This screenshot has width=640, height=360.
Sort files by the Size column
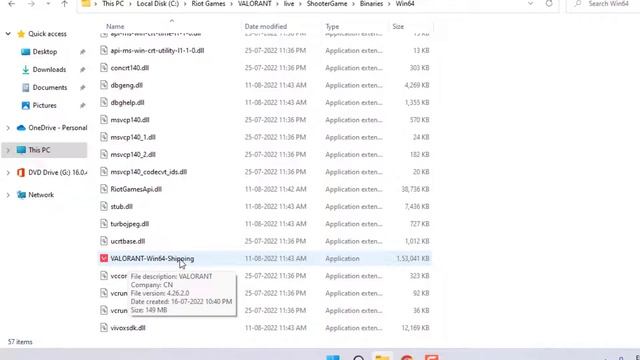tap(398, 27)
